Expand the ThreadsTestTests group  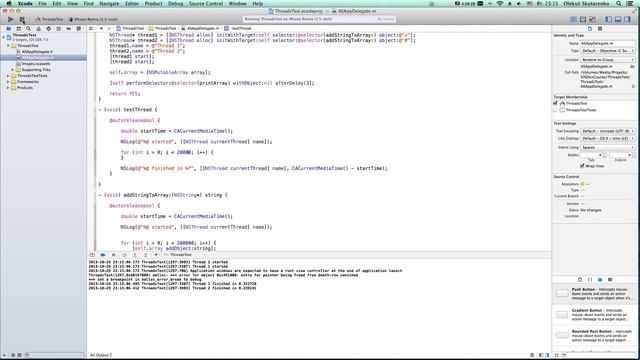point(8,76)
